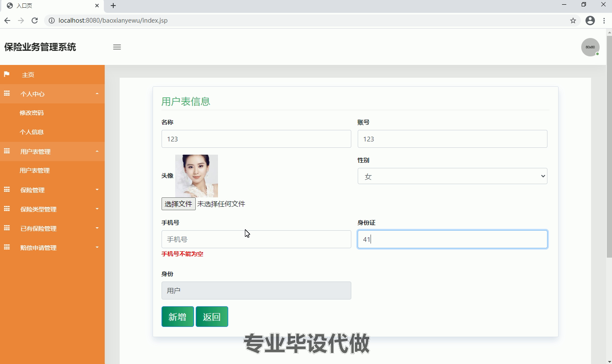Focus the 账号 input field
The image size is (612, 364).
click(x=452, y=139)
